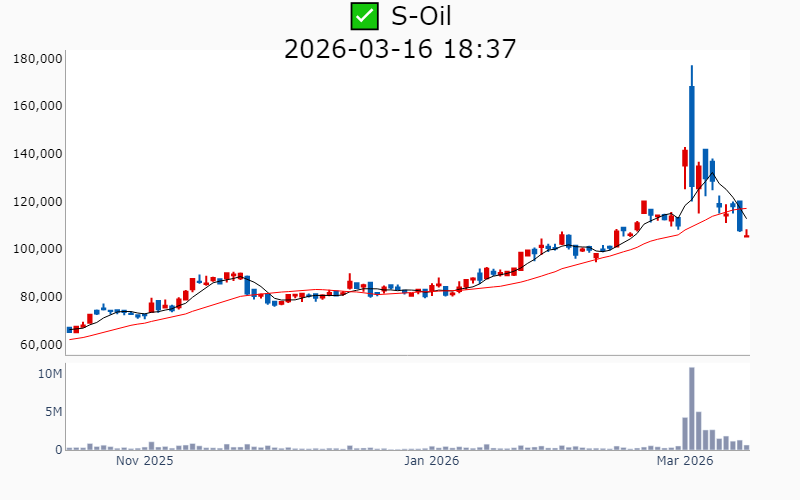Jump to the Nov 2025 date marker
800x500 pixels.
click(144, 462)
